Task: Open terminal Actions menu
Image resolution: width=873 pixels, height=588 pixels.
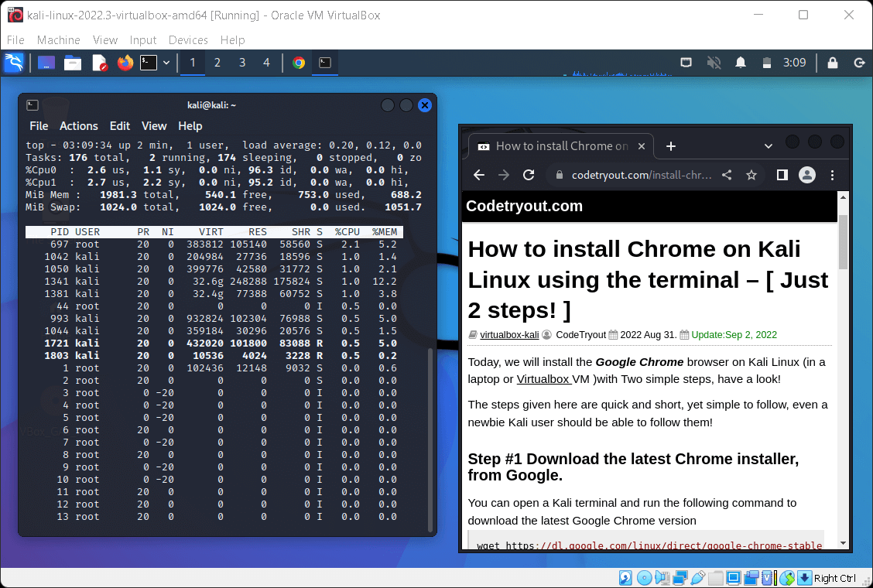Action: [x=78, y=126]
